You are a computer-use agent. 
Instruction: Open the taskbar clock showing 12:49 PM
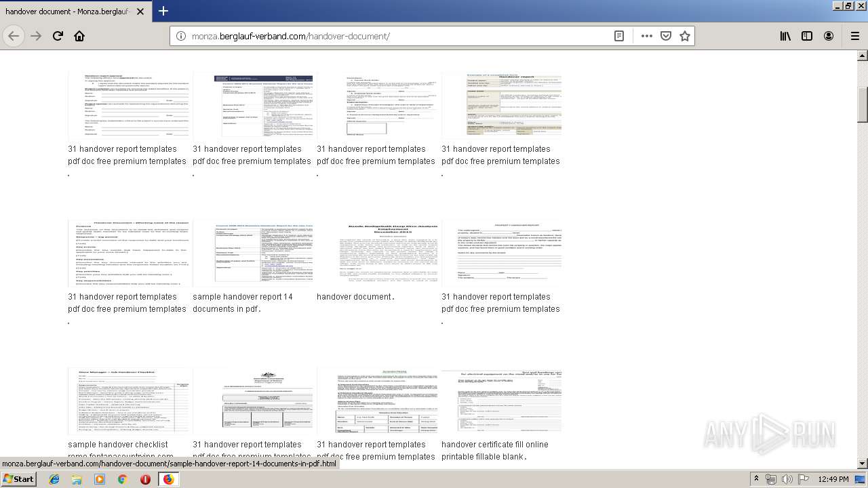(833, 479)
